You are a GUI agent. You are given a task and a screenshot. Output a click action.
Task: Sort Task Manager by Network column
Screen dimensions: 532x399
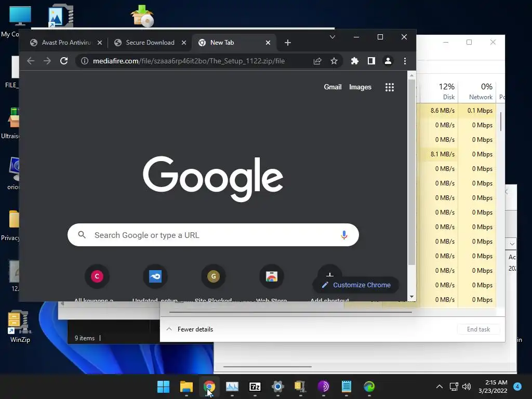(477, 91)
